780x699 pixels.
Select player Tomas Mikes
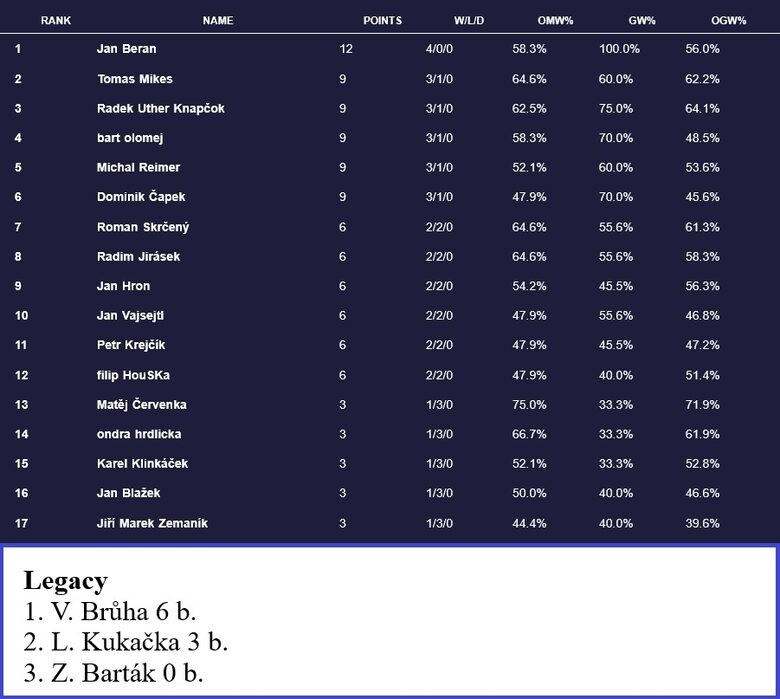pos(135,79)
